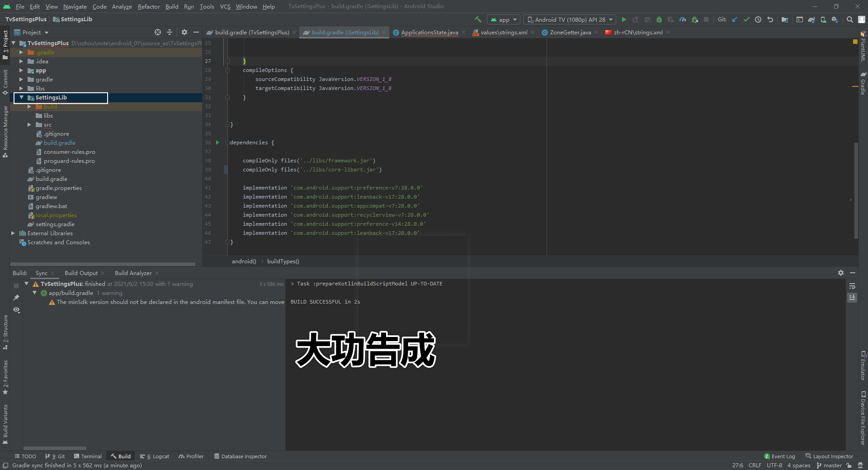
Task: Click Attach Debugger to Android Process icon
Action: [694, 19]
